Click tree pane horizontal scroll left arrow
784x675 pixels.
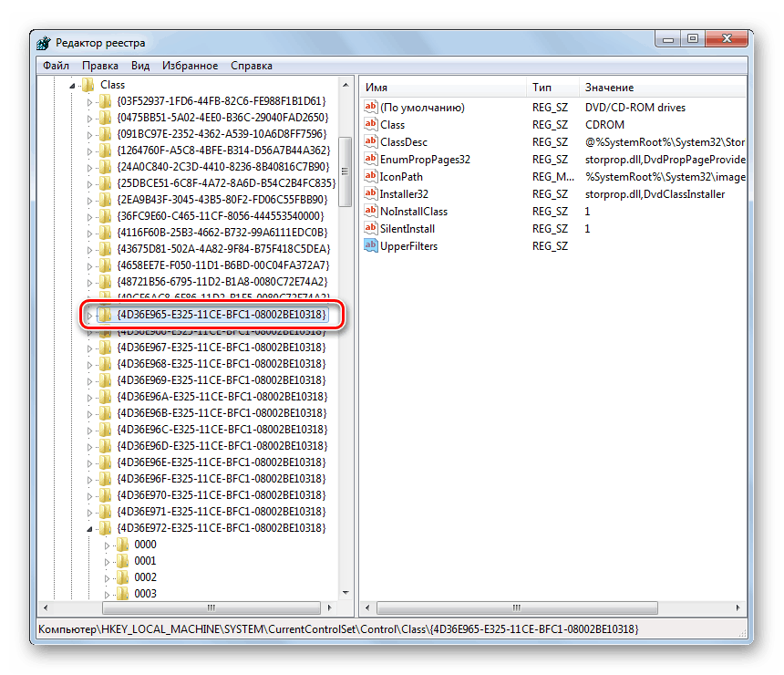click(46, 607)
